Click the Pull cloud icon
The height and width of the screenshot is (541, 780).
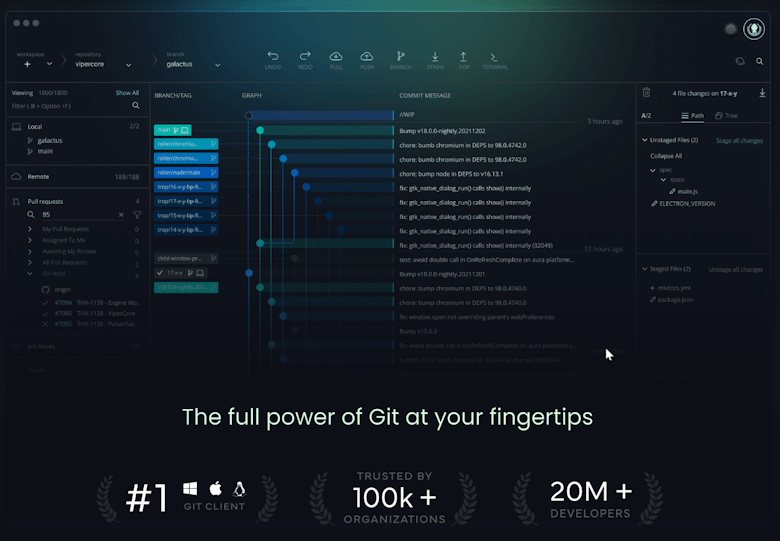(x=336, y=56)
